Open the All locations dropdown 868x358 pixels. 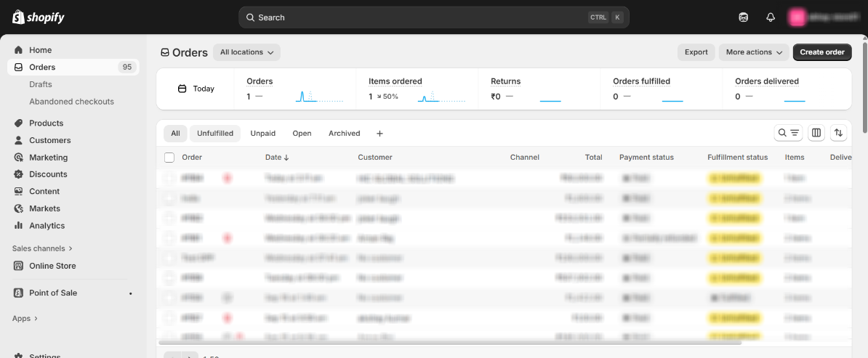click(246, 52)
